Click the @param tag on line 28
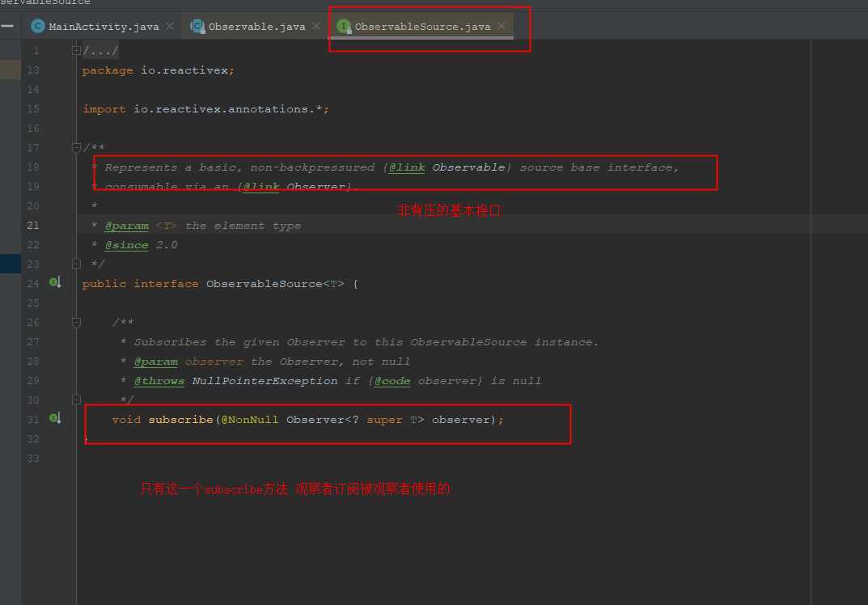 (x=156, y=362)
